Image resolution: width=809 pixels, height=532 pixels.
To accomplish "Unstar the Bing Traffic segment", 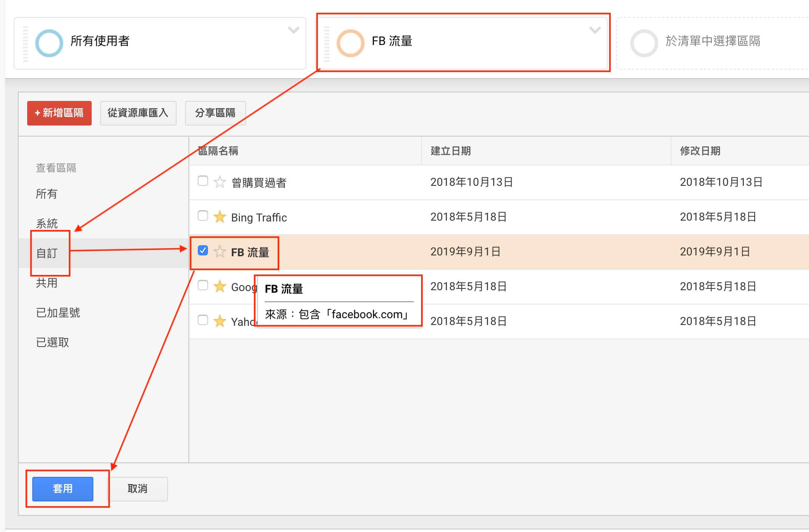I will click(x=219, y=217).
